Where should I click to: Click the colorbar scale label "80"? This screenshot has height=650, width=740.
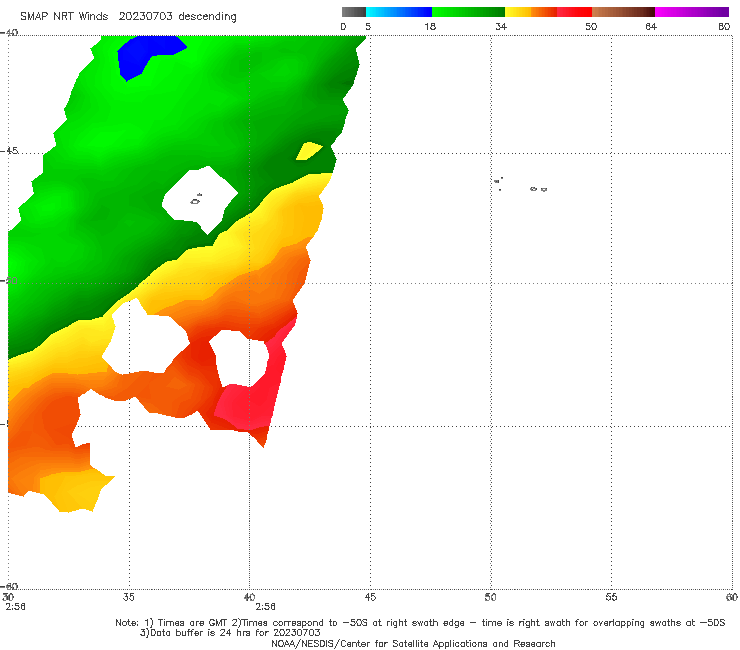(x=724, y=26)
